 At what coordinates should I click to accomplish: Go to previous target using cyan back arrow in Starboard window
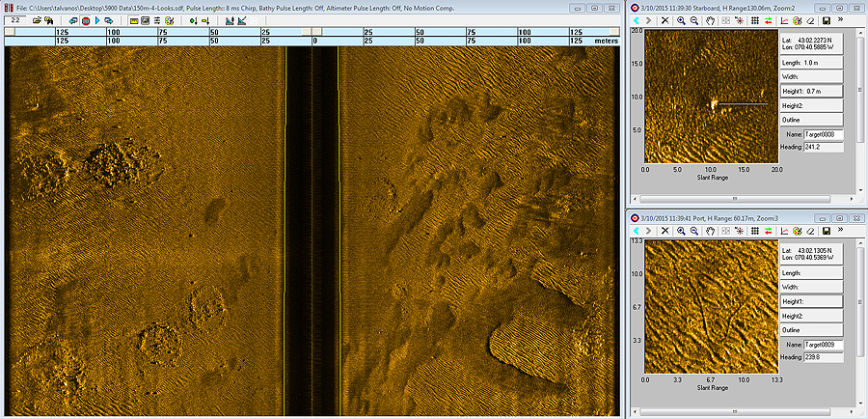pos(636,20)
